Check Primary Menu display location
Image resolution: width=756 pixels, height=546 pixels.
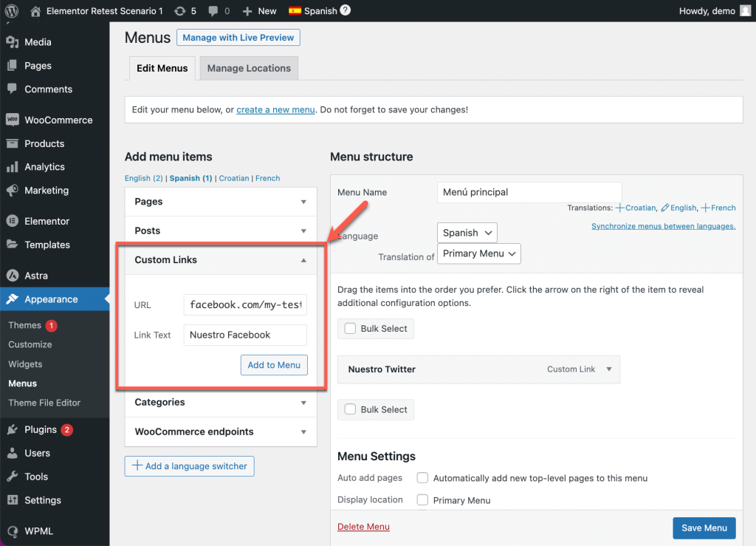(423, 500)
